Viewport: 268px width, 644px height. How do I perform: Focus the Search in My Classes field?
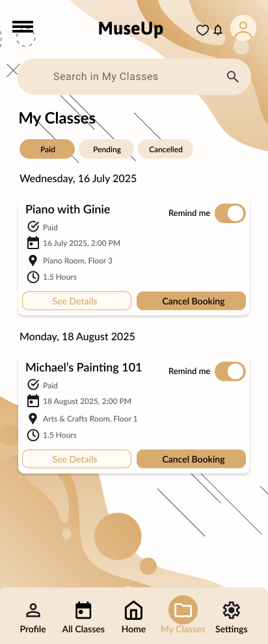(134, 77)
